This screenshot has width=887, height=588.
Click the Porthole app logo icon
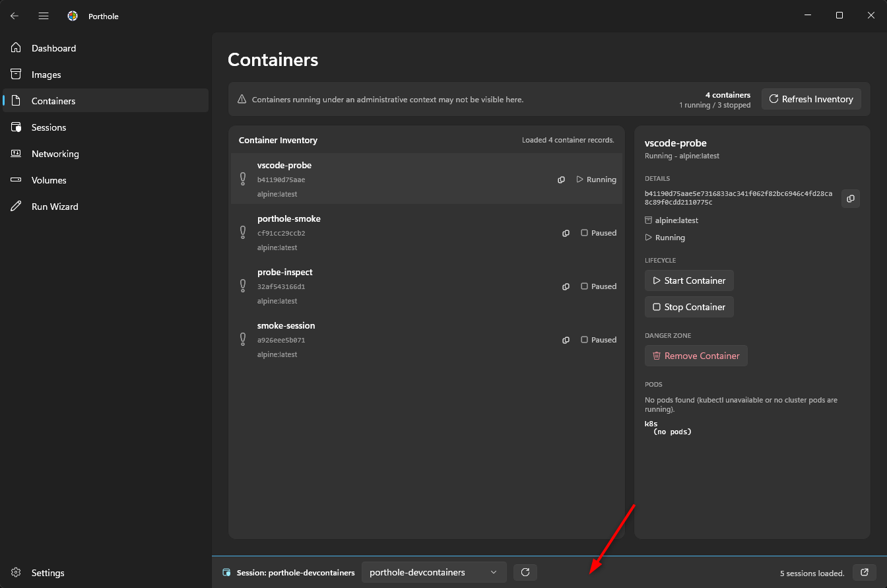coord(73,16)
